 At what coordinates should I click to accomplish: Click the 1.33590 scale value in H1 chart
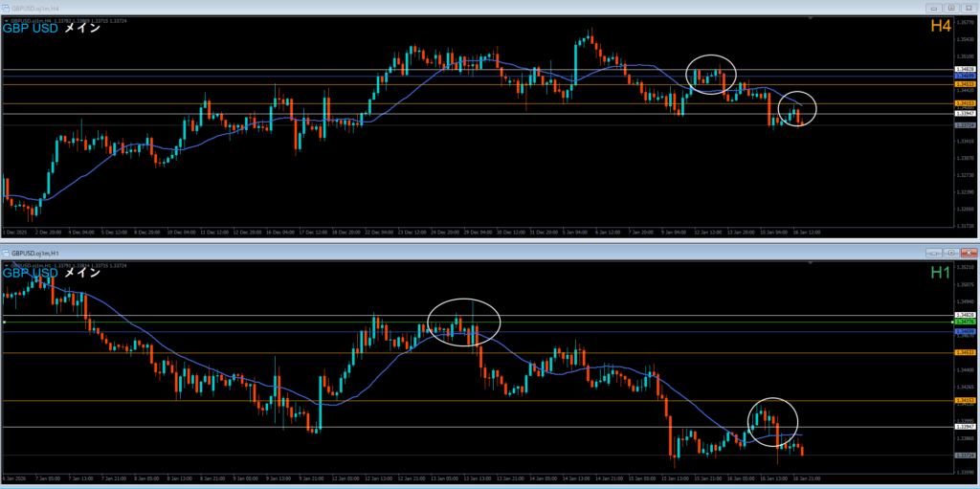point(964,472)
